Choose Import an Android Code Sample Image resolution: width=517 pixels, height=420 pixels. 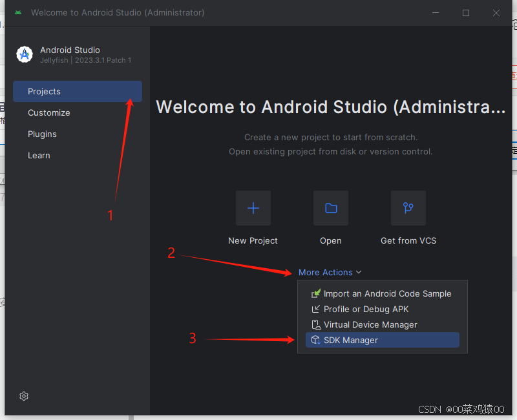click(x=383, y=293)
